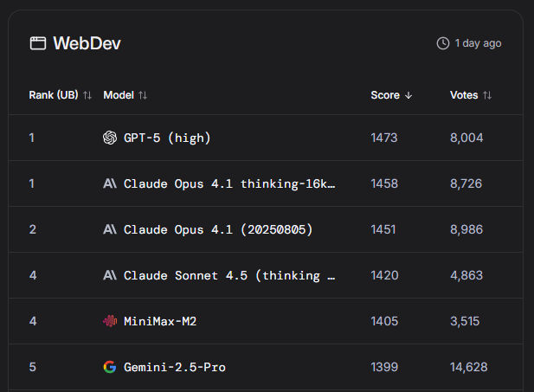Select score value 1451
Screen dimensions: 534x392
(383, 229)
